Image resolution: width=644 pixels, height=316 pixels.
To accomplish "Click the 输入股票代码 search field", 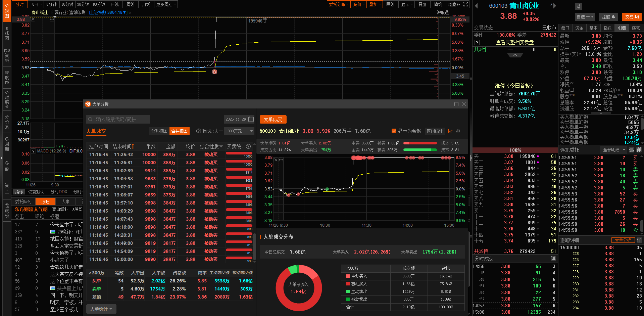I will [118, 119].
